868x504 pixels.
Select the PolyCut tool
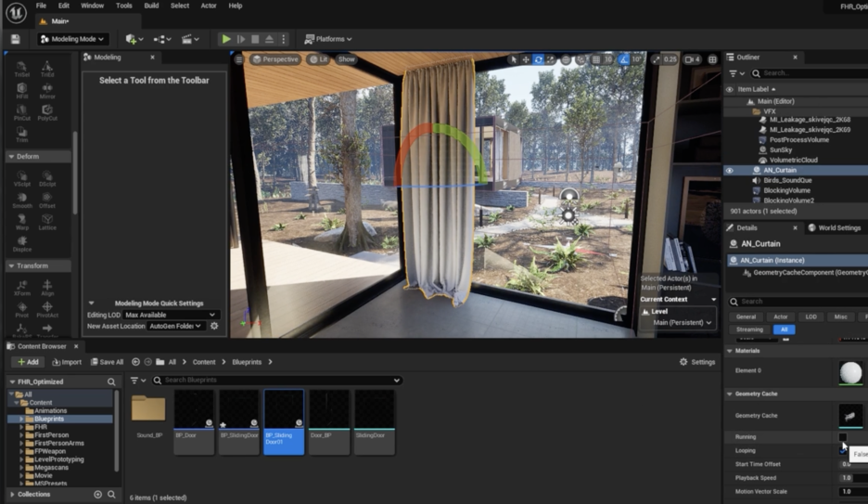pyautogui.click(x=47, y=112)
